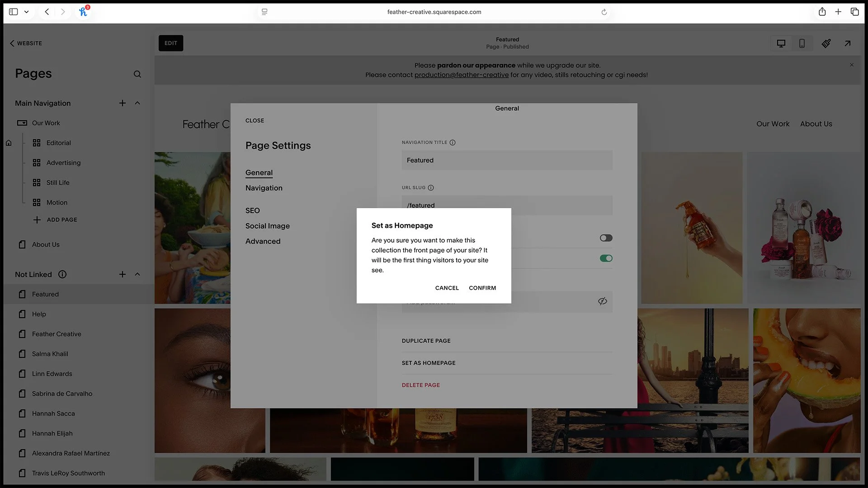The image size is (868, 488).
Task: Collapse the Not Linked section
Action: pos(137,274)
